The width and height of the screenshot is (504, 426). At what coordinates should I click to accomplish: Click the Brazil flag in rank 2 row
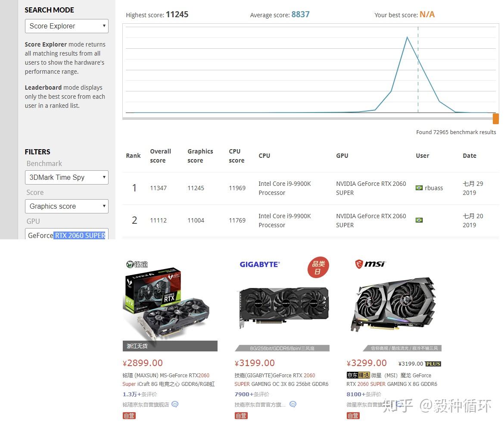tap(419, 220)
